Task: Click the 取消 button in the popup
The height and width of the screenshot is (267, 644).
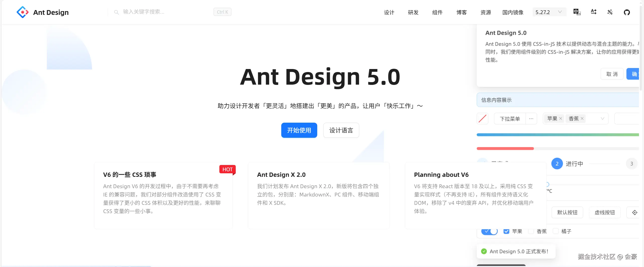Action: point(612,74)
